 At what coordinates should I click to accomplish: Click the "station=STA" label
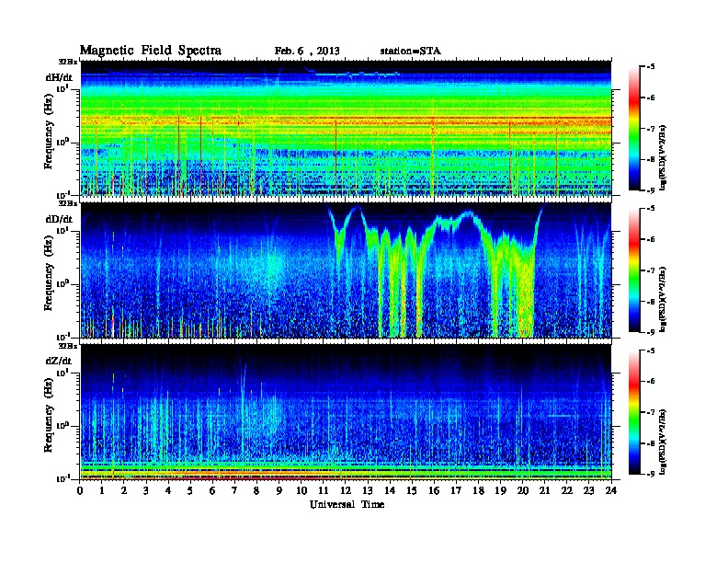(410, 52)
